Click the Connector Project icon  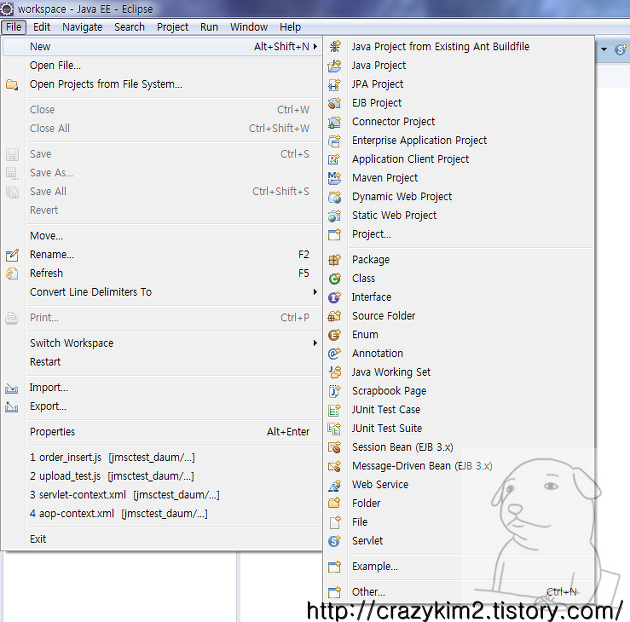[x=334, y=122]
